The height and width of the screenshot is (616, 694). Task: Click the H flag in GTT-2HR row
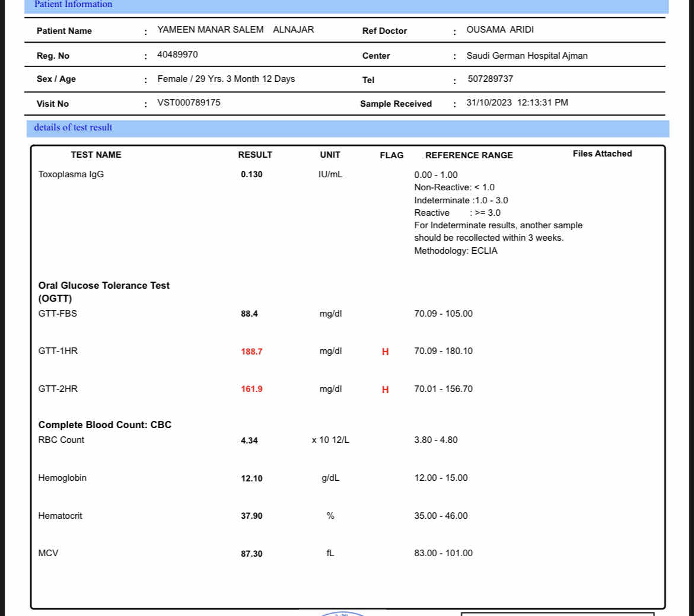point(386,390)
